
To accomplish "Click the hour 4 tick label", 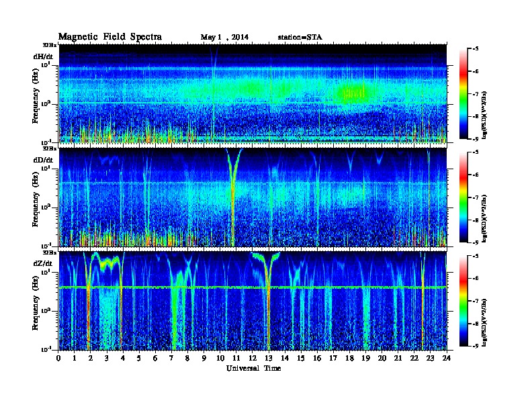I will (123, 358).
